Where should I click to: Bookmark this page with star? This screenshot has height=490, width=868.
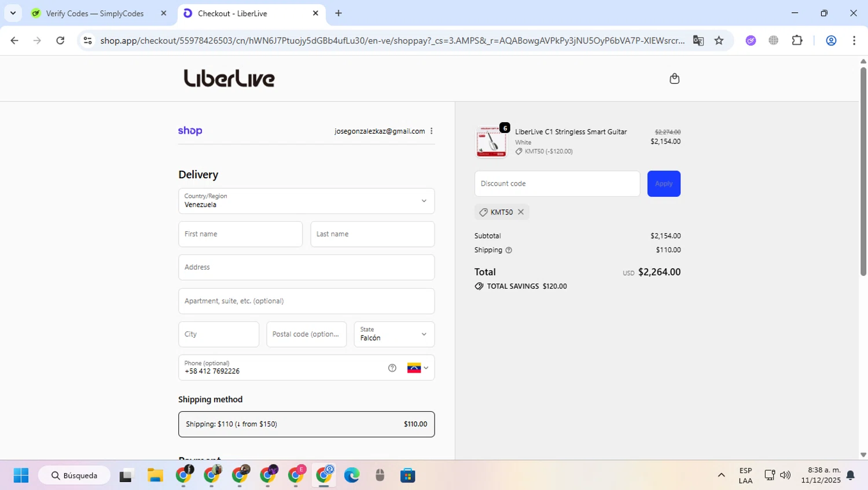pos(719,40)
